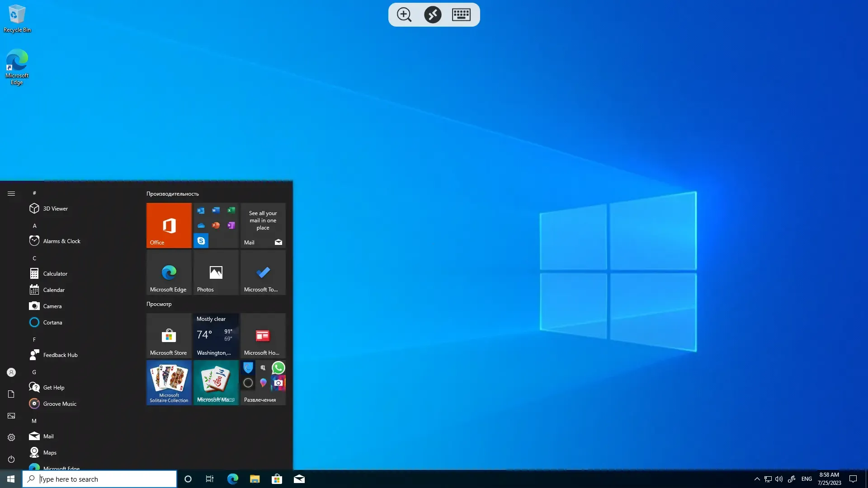Launch Microsoft Solitaire Collection tile

[169, 382]
